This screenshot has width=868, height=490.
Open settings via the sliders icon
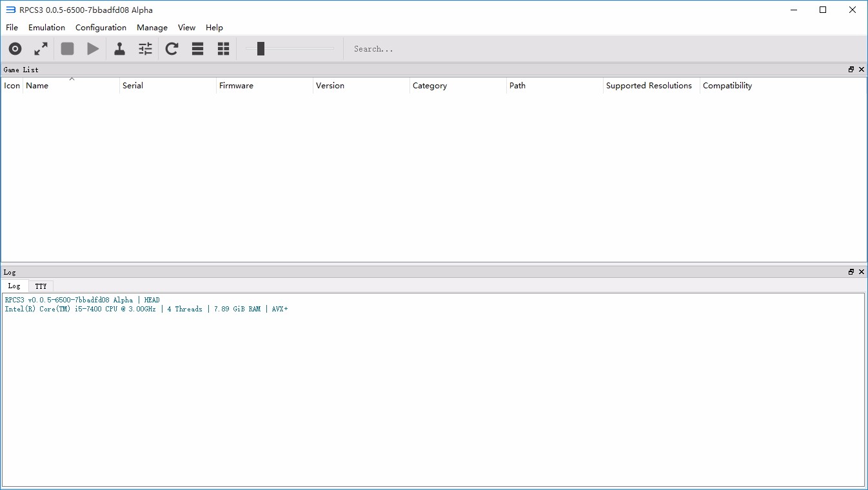[146, 49]
